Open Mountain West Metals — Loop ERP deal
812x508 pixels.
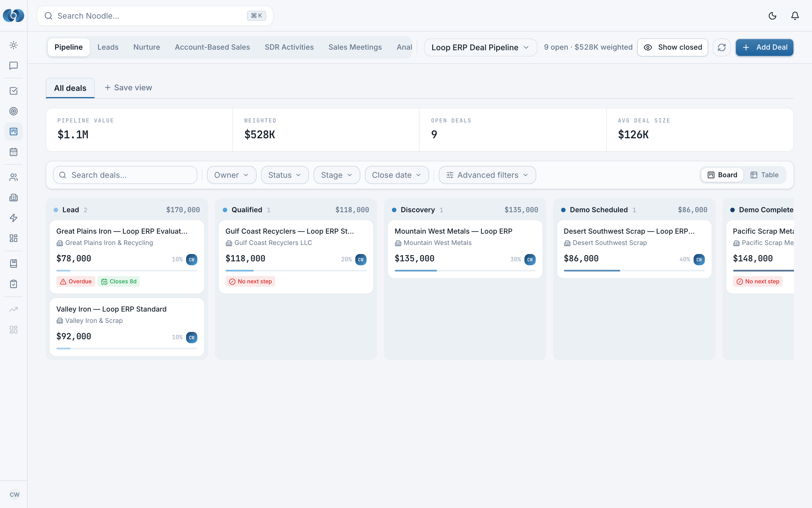click(465, 249)
